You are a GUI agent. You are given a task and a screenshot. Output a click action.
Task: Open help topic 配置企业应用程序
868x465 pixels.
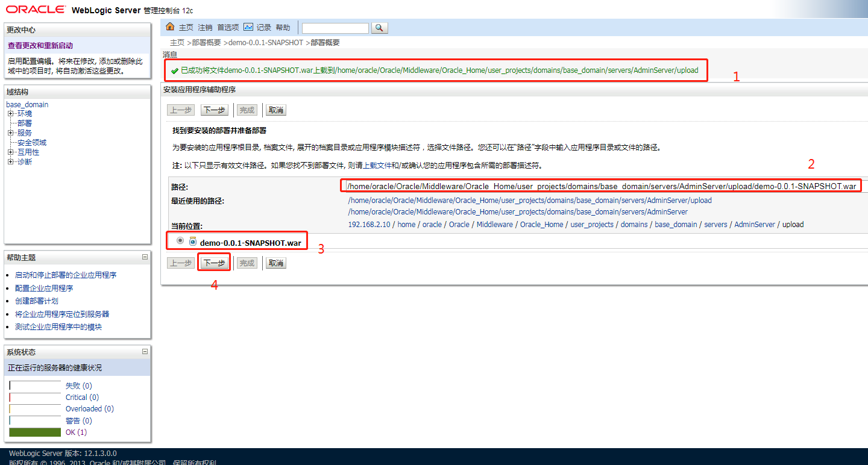coord(44,289)
